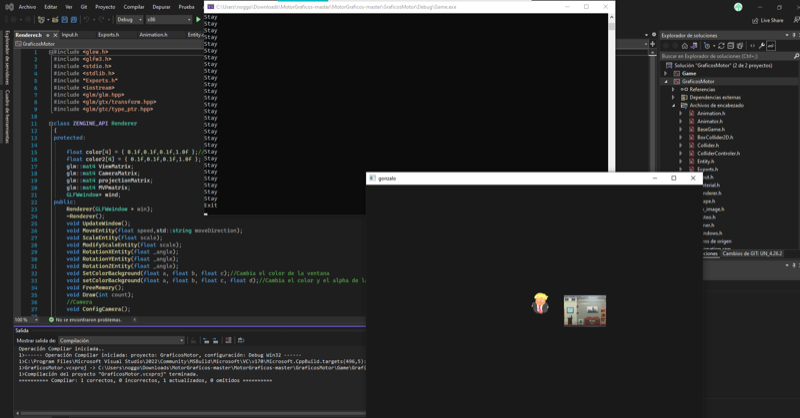Open the 'Cambios de GIT' tab
The width and height of the screenshot is (800, 418).
(752, 254)
